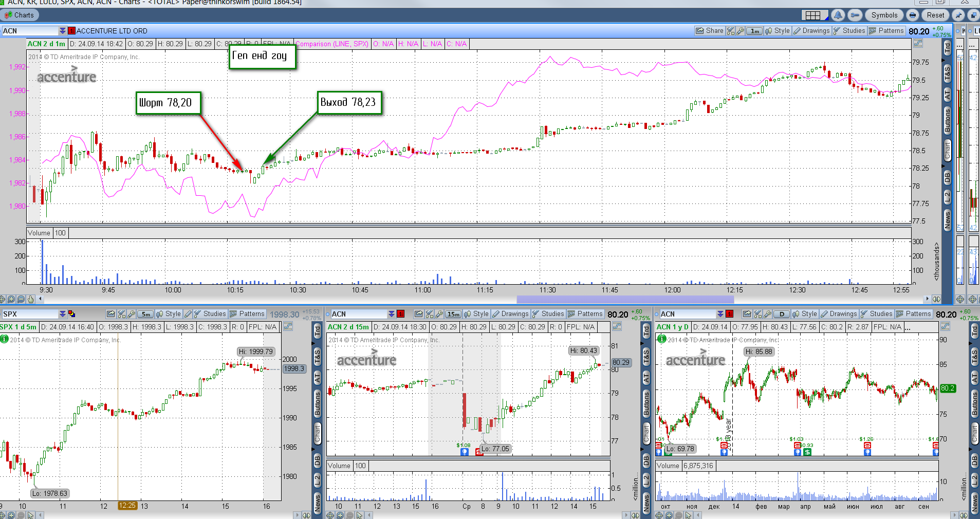Toggle the DB side tab on main chart

(948, 178)
